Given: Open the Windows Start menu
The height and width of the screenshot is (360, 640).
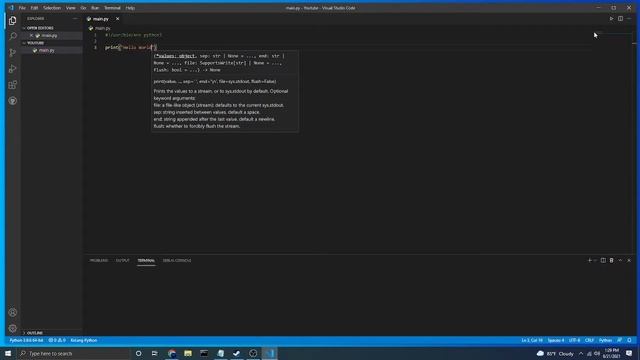Looking at the screenshot, I should 8,353.
